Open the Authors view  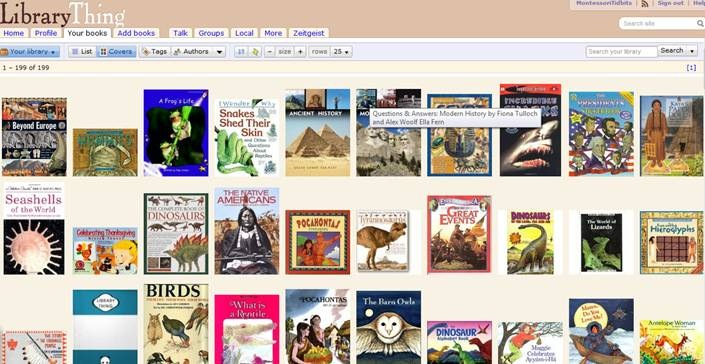[192, 52]
